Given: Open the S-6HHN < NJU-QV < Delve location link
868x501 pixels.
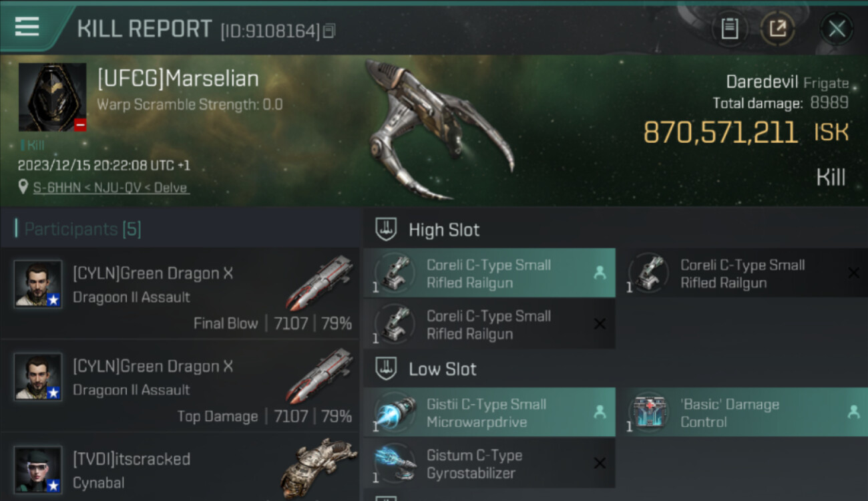Looking at the screenshot, I should (x=111, y=188).
